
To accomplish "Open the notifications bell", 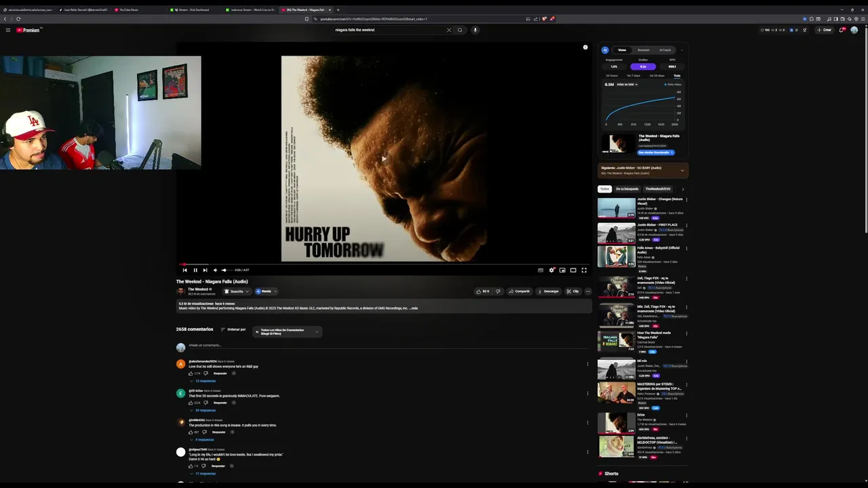I will click(842, 30).
